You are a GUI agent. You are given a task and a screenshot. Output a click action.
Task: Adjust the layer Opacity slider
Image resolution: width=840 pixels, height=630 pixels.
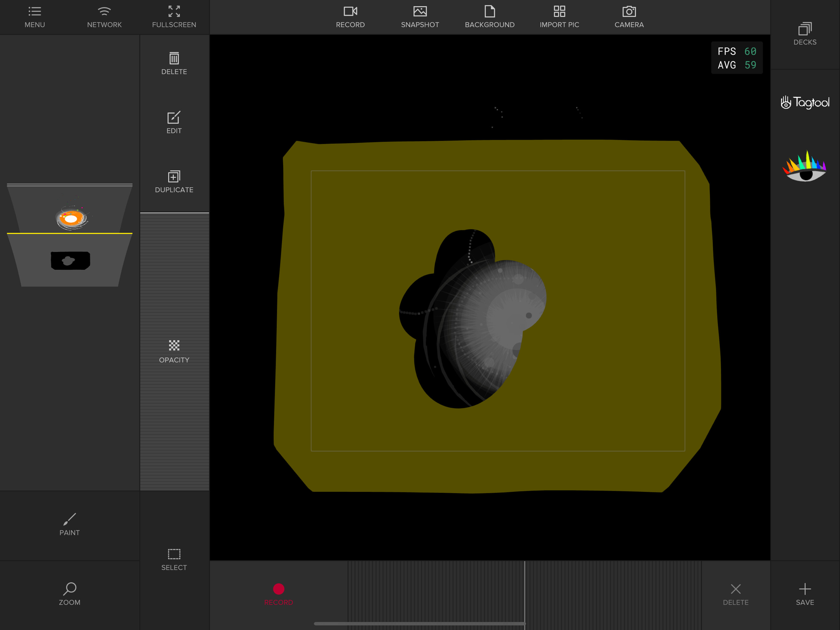tap(174, 352)
